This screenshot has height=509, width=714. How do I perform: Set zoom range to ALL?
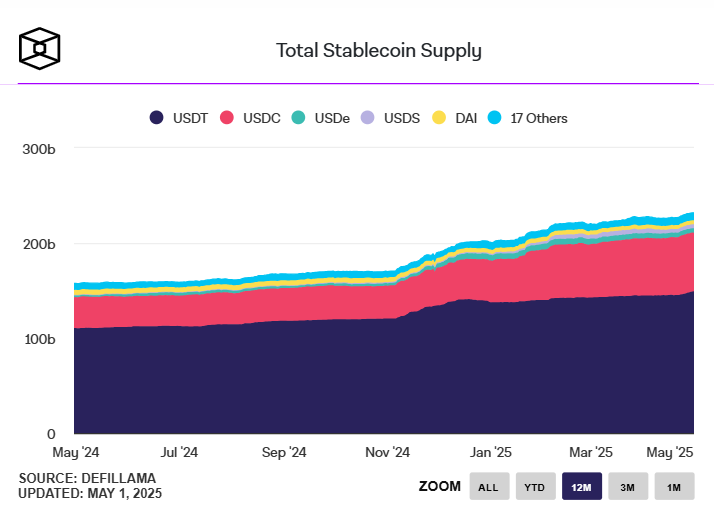(x=489, y=487)
